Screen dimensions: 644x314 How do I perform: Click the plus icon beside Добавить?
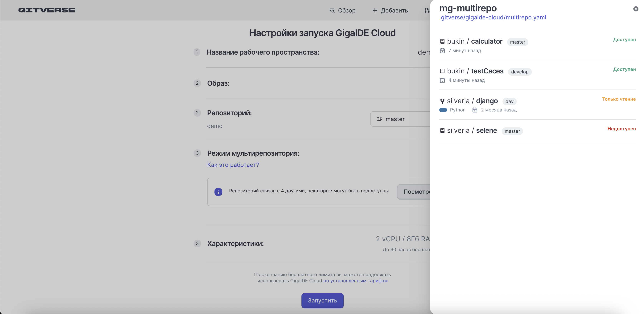[374, 11]
